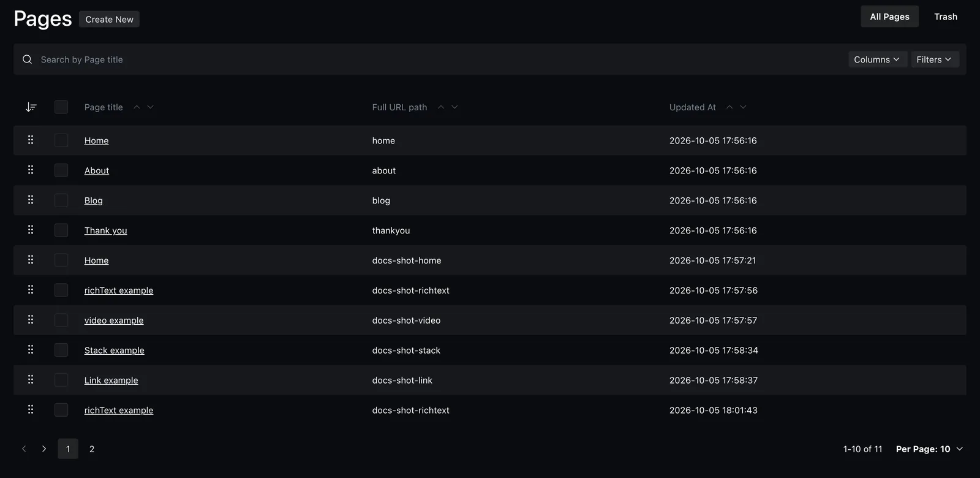Click the Create New button
The image size is (980, 478).
click(x=109, y=20)
